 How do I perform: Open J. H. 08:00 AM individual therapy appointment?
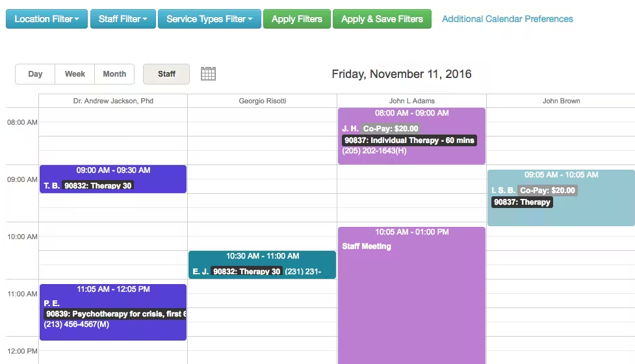tap(411, 136)
